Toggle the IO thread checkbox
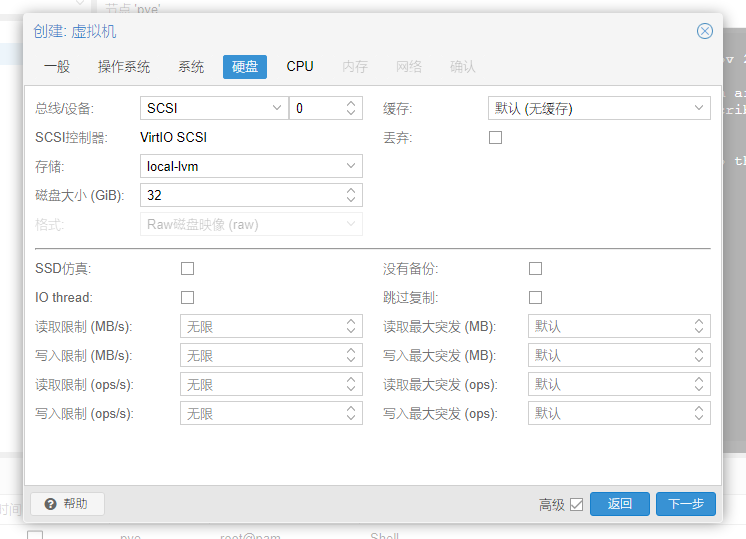This screenshot has height=539, width=746. [187, 298]
